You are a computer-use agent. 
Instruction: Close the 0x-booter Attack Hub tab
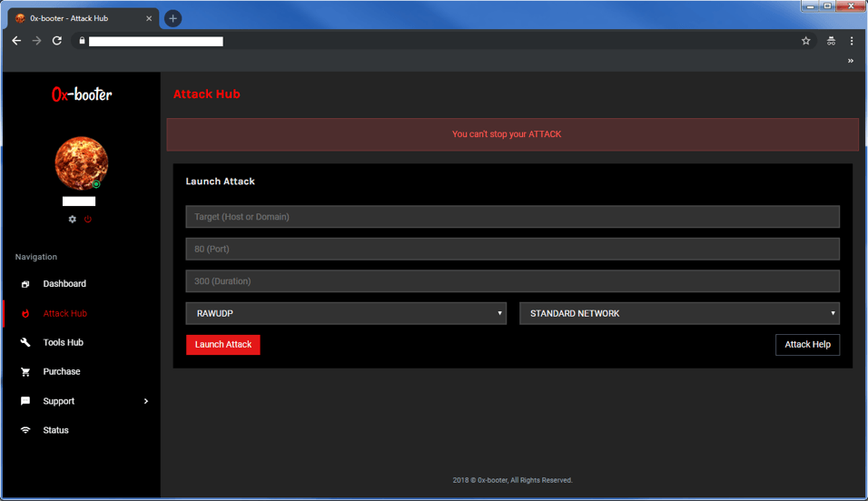coord(149,18)
